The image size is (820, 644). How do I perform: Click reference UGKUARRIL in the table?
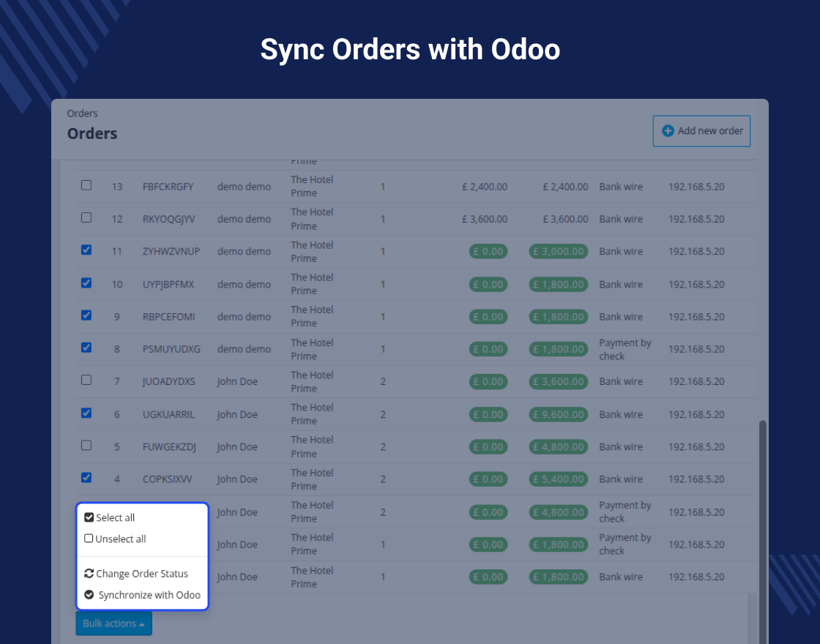tap(168, 414)
